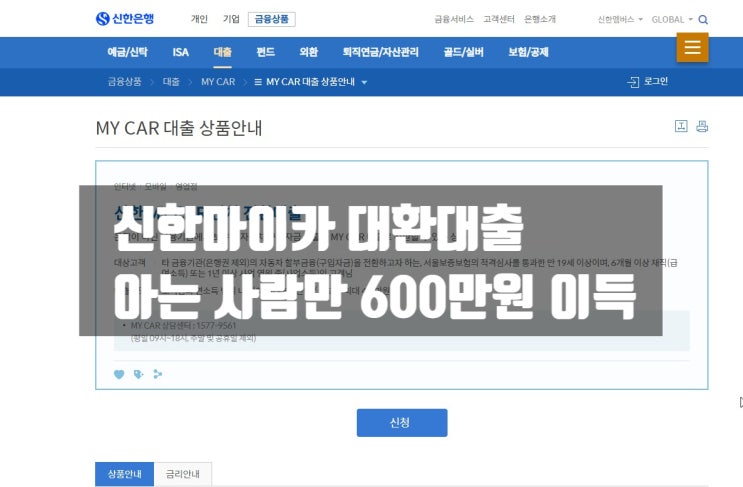
Task: Click the heart favorite icon
Action: (119, 374)
